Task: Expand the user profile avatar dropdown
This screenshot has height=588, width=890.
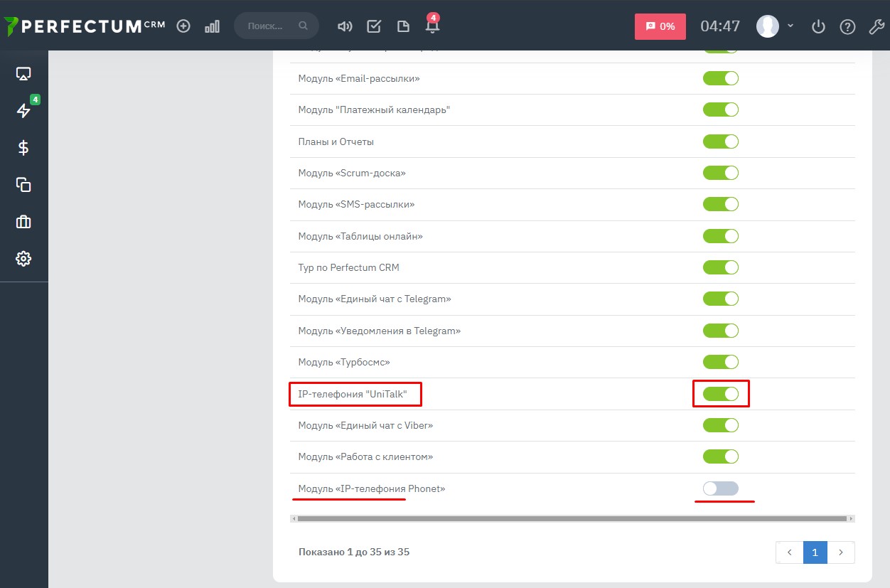Action: (x=775, y=27)
